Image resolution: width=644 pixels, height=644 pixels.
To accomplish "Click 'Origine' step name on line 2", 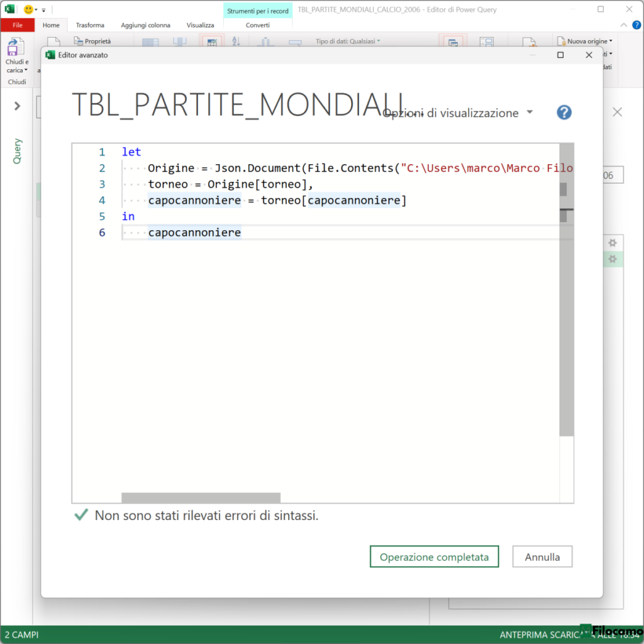I will coord(171,168).
